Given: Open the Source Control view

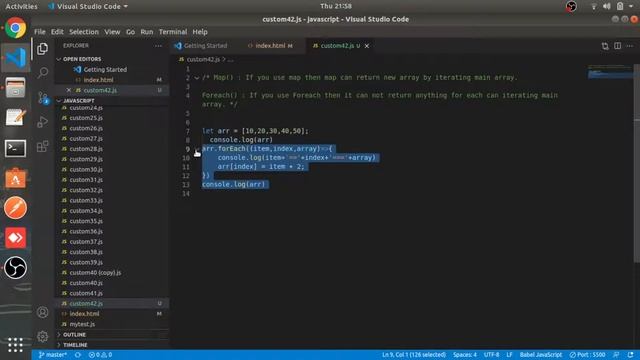Looking at the screenshot, I should pyautogui.click(x=42, y=98).
